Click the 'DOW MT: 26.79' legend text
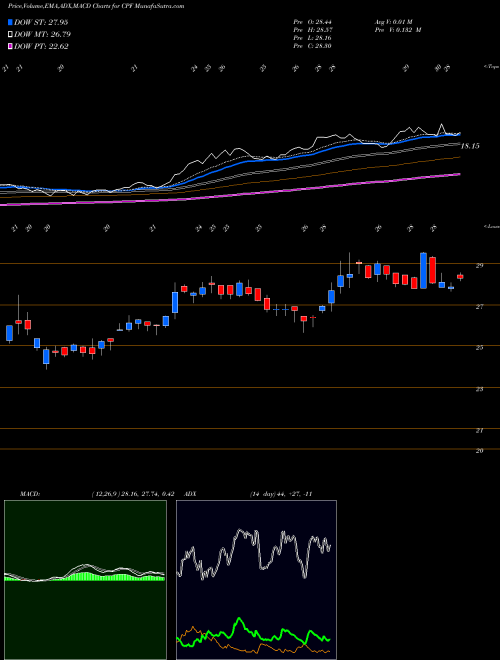This screenshot has width=500, height=660. click(x=41, y=35)
